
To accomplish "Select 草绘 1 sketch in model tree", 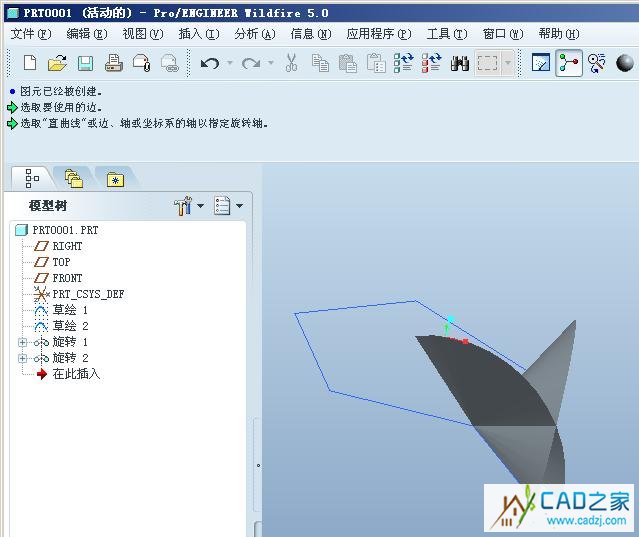I will [70, 310].
